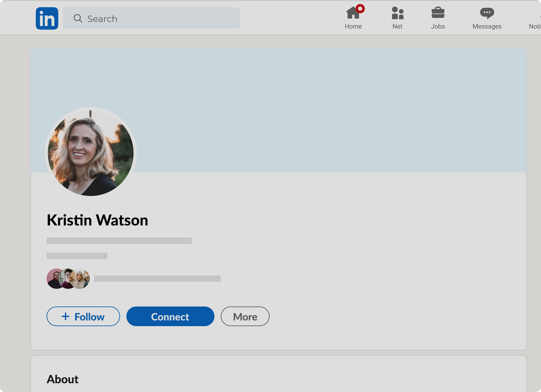The image size is (541, 392).
Task: Click the magnifying glass search icon
Action: coord(78,18)
